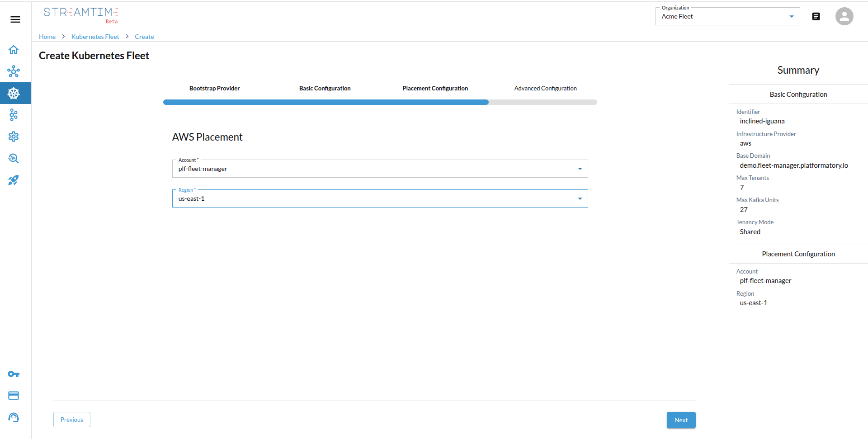Go to the Home sidebar icon

[x=14, y=50]
